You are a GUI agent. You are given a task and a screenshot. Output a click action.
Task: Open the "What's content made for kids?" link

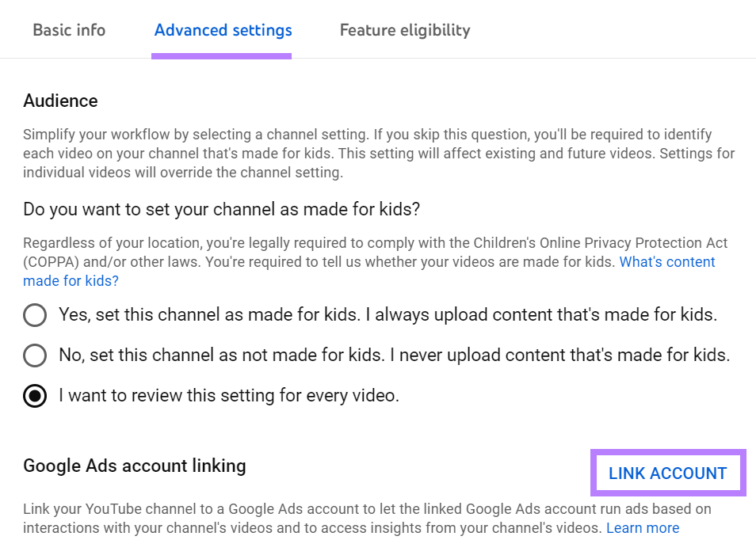click(x=666, y=261)
